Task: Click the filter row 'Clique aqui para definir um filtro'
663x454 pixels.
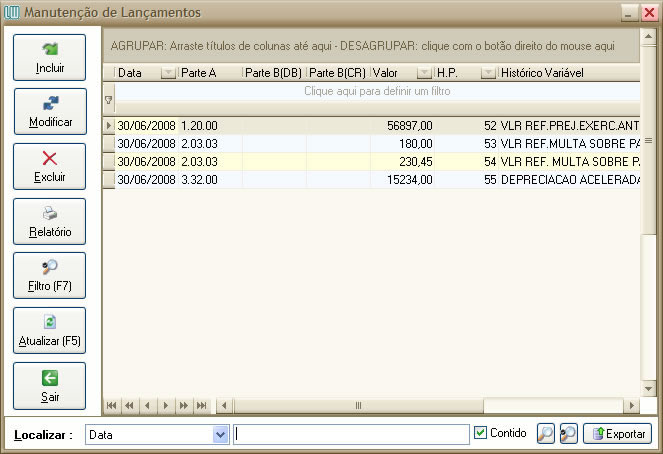Action: point(377,91)
